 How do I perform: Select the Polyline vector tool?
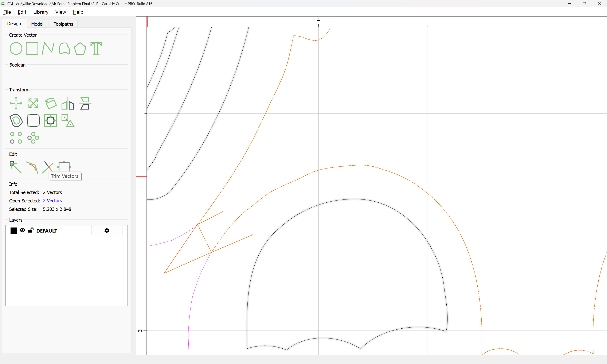point(48,48)
